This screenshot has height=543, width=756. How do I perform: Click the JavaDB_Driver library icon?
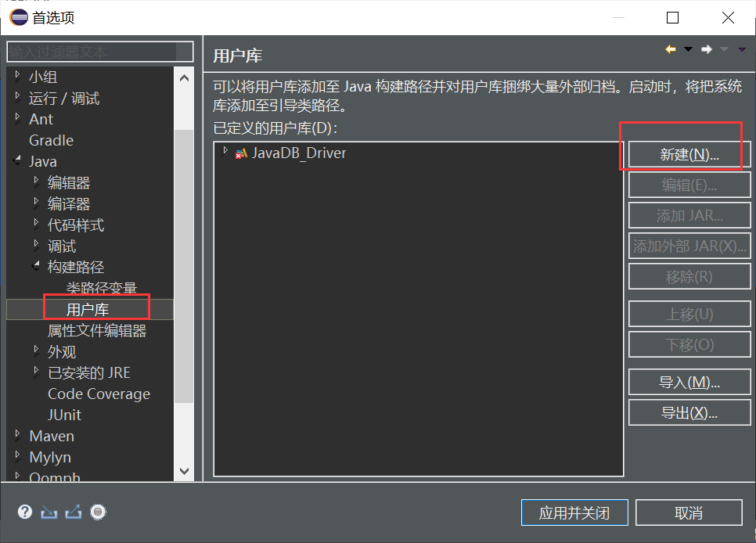(240, 154)
